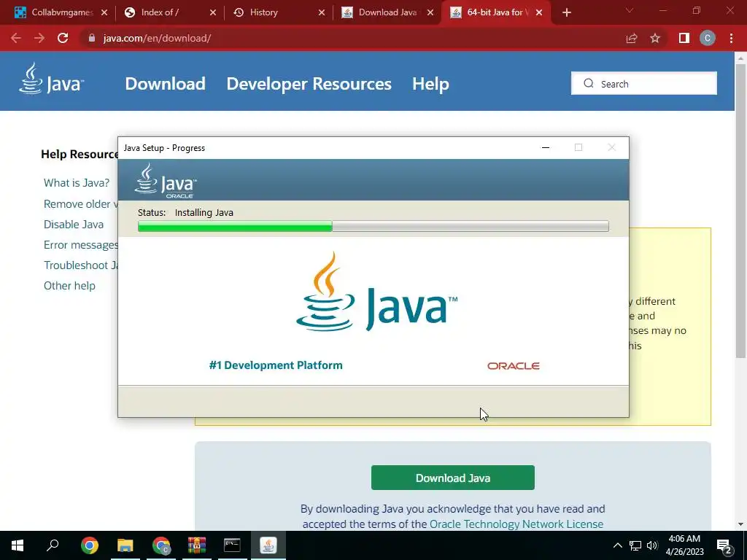This screenshot has width=747, height=560.
Task: Close the 64-bit Java for Windows tab
Action: click(539, 12)
